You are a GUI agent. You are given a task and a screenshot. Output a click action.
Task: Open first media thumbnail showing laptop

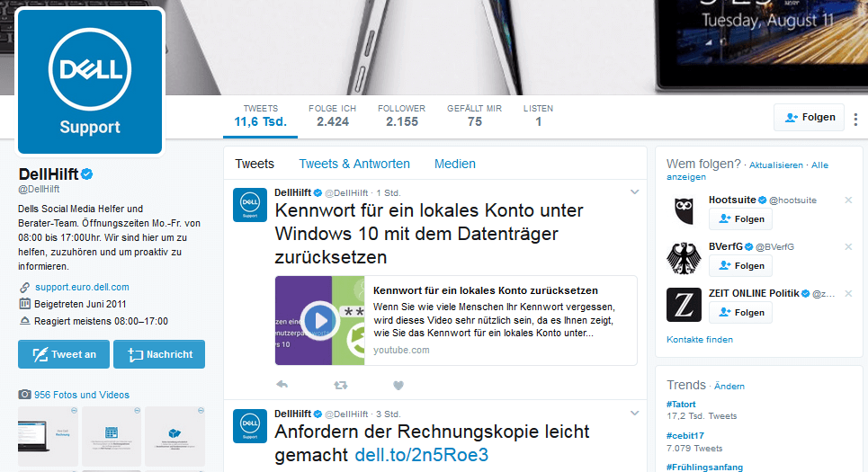pos(49,436)
